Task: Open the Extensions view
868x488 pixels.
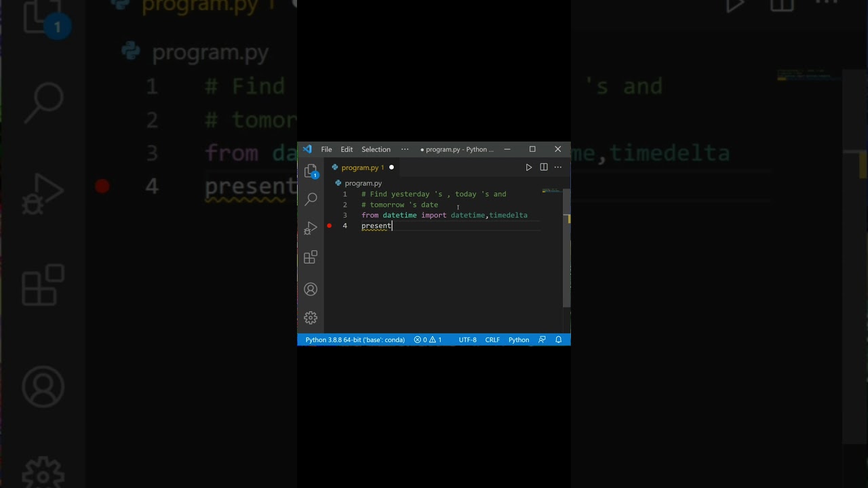Action: pyautogui.click(x=311, y=257)
